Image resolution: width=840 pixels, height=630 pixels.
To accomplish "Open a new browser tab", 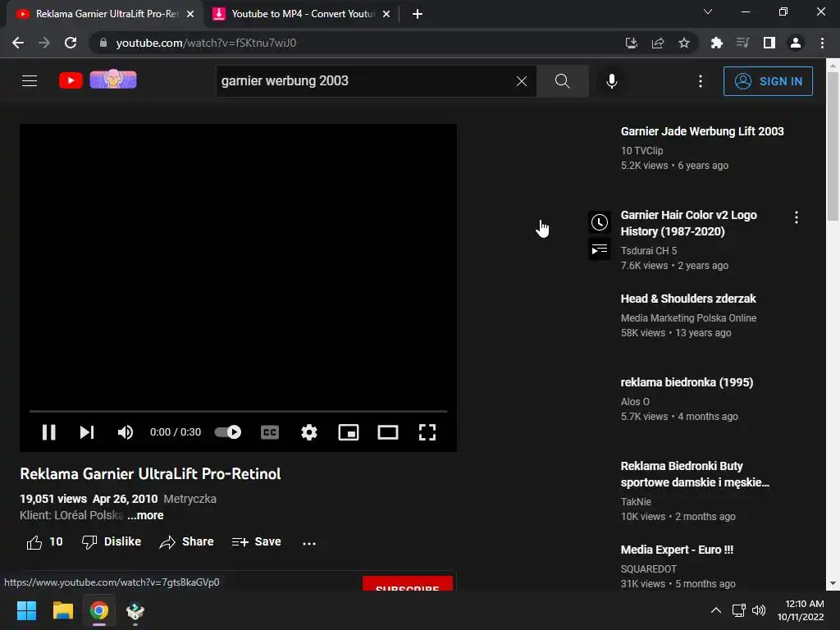I will pos(418,14).
